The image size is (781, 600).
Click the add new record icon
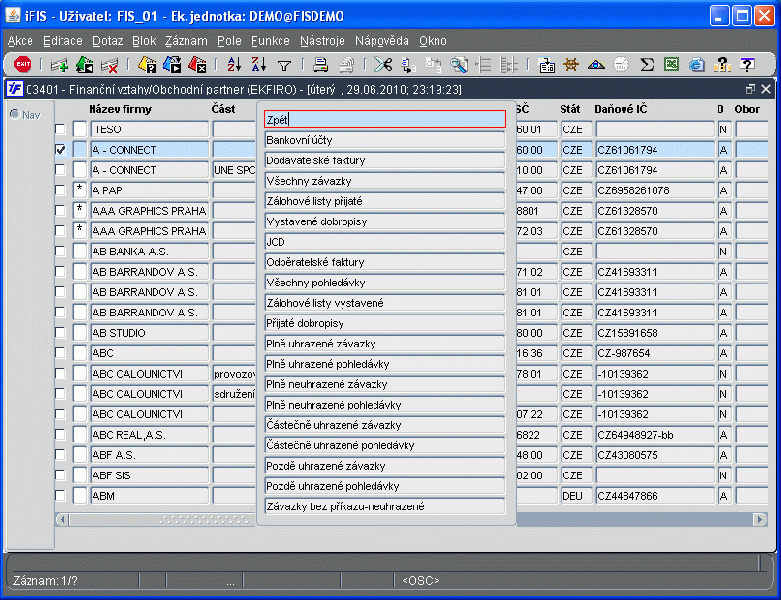(x=59, y=65)
